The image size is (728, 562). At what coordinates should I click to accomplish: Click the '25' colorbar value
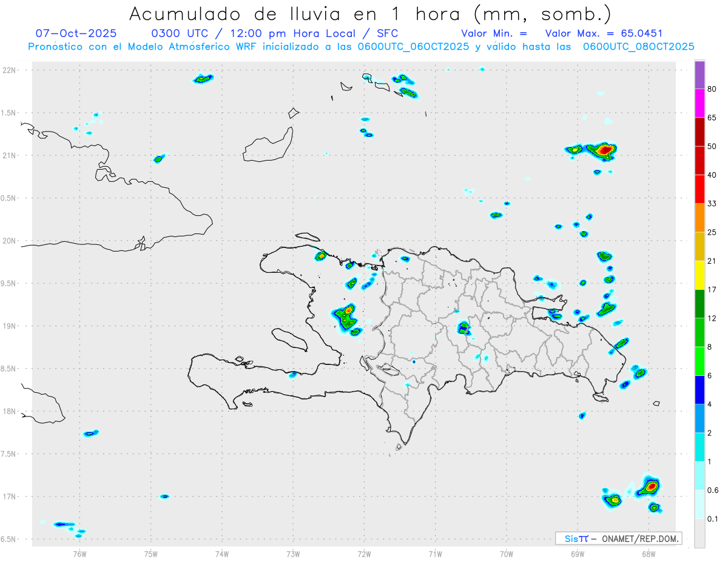(712, 232)
